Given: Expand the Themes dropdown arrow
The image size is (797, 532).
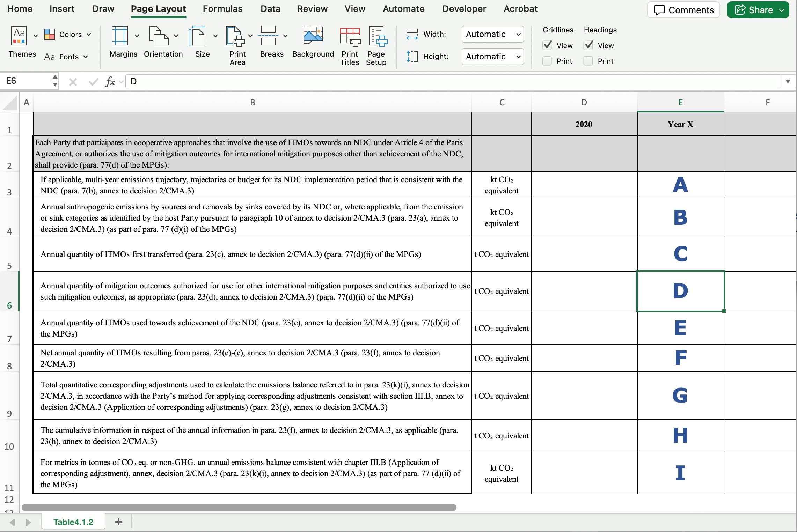Looking at the screenshot, I should (36, 36).
